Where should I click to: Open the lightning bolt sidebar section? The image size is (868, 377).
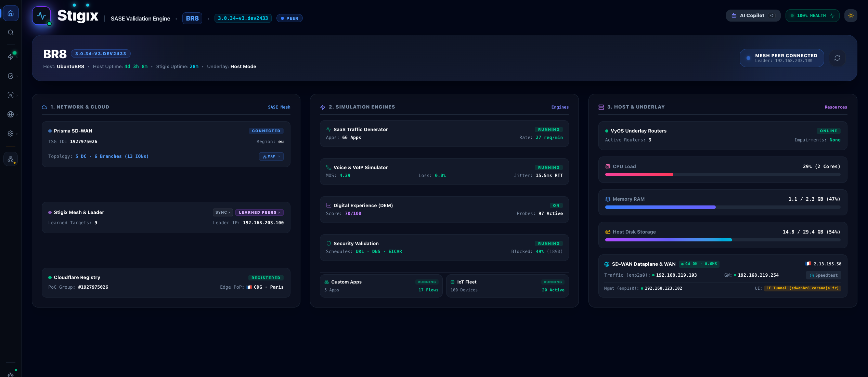pyautogui.click(x=11, y=57)
